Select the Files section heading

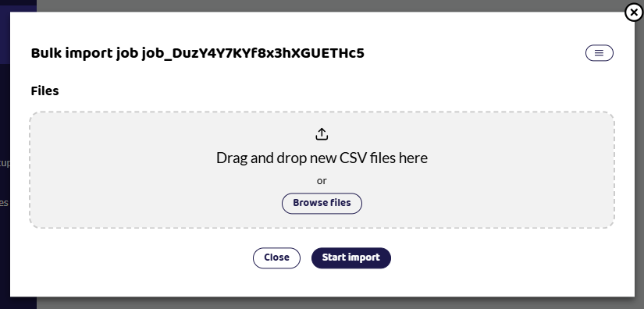44,91
